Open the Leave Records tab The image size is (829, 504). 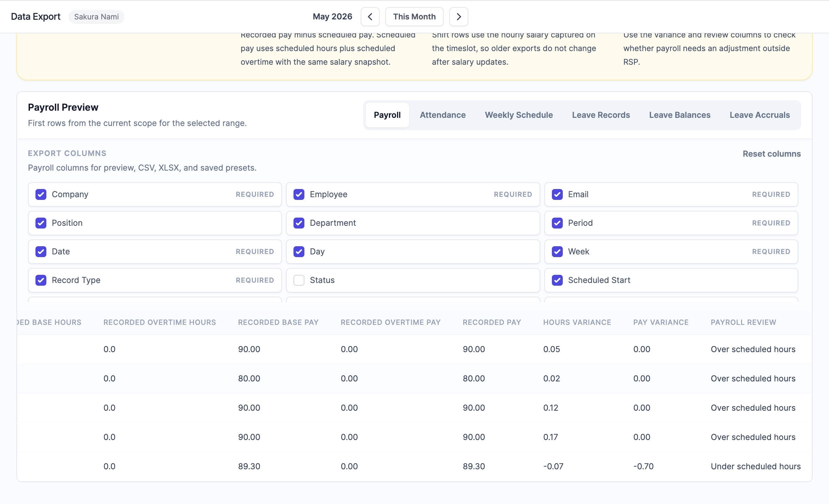click(x=601, y=115)
